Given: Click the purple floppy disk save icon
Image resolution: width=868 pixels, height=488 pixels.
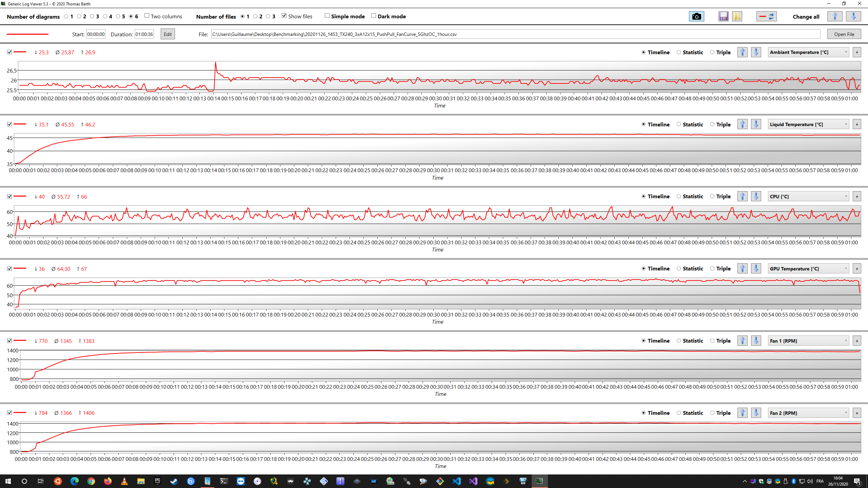Looking at the screenshot, I should [x=723, y=16].
